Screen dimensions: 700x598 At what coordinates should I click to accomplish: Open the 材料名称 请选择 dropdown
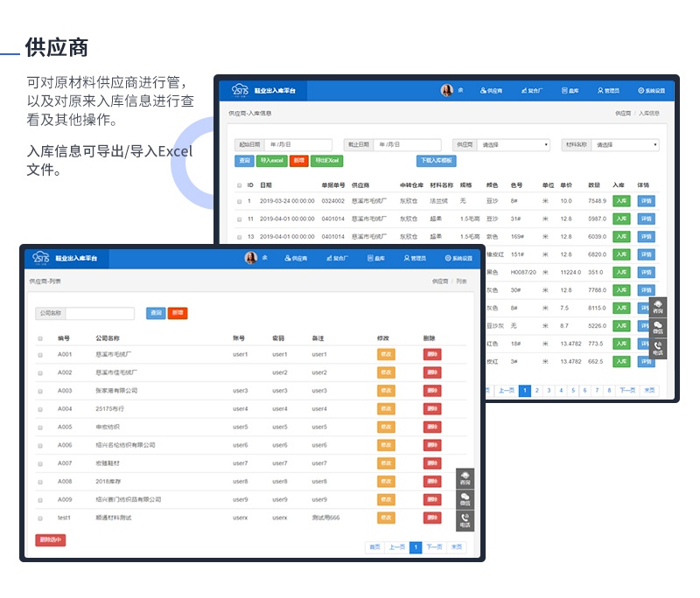pyautogui.click(x=625, y=145)
